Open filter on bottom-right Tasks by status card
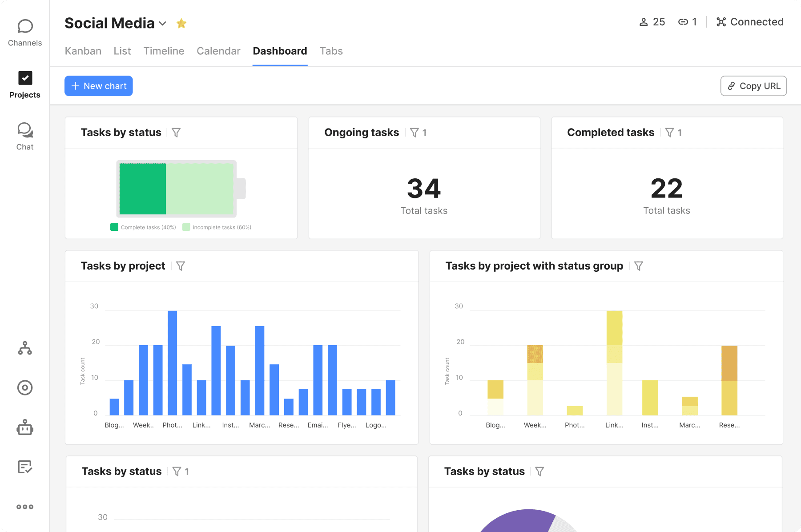The width and height of the screenshot is (801, 532). coord(539,472)
